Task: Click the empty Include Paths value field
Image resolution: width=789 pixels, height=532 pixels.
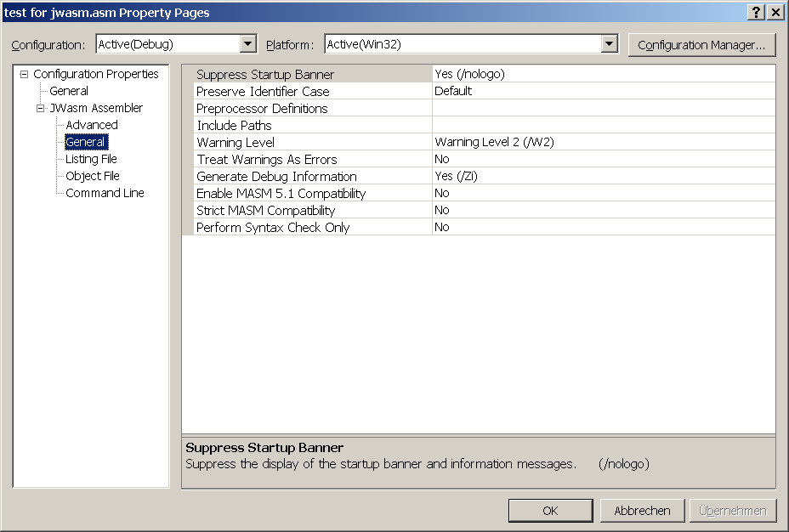Action: pos(604,126)
